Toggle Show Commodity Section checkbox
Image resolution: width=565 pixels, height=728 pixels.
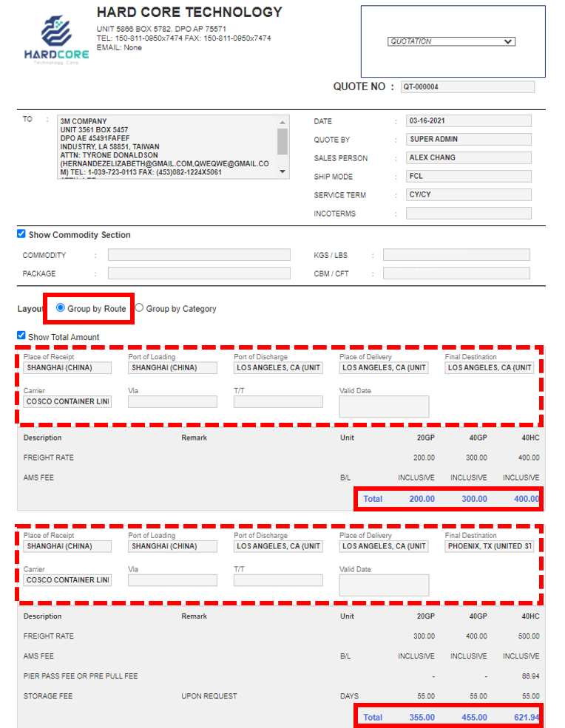coord(21,234)
